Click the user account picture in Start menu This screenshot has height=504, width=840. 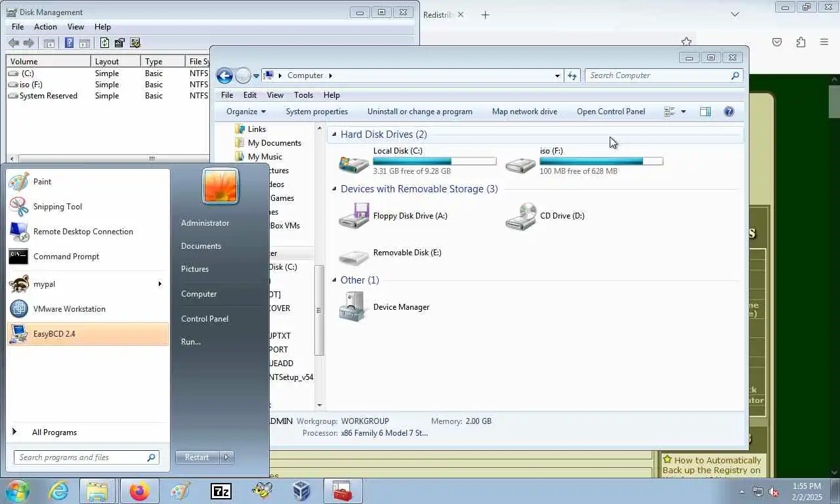[x=220, y=186]
